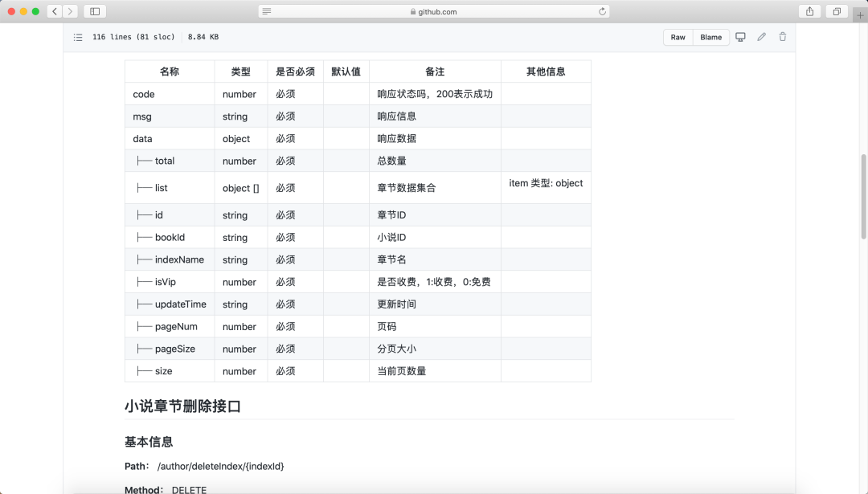Click the '默认值' column header
This screenshot has width=868, height=494.
346,71
